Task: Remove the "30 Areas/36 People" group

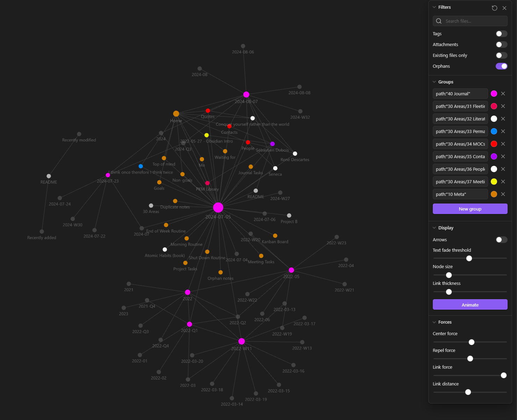Action: [x=503, y=169]
